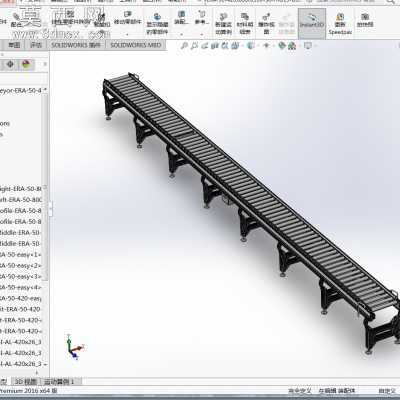Activate Move Component (移动零部件) tool
Screen dimensions: 400x400
click(x=128, y=18)
